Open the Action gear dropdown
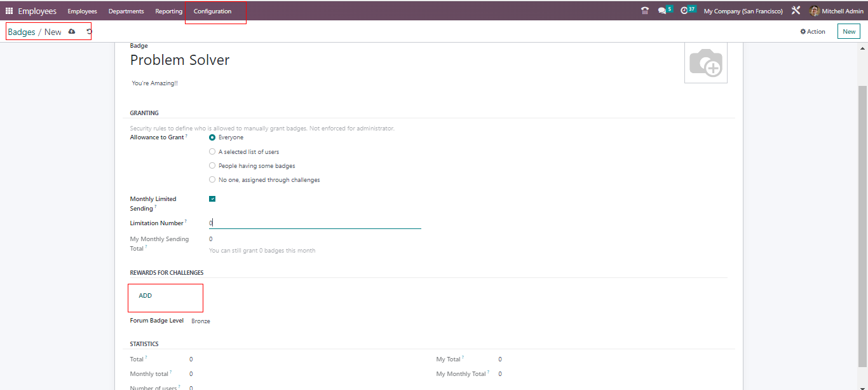 813,32
